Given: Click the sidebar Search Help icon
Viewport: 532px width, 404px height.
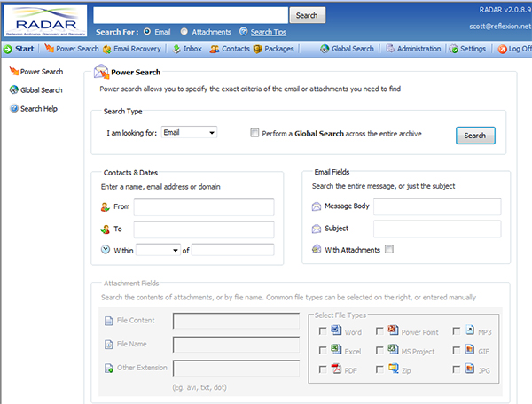Looking at the screenshot, I should coord(14,108).
